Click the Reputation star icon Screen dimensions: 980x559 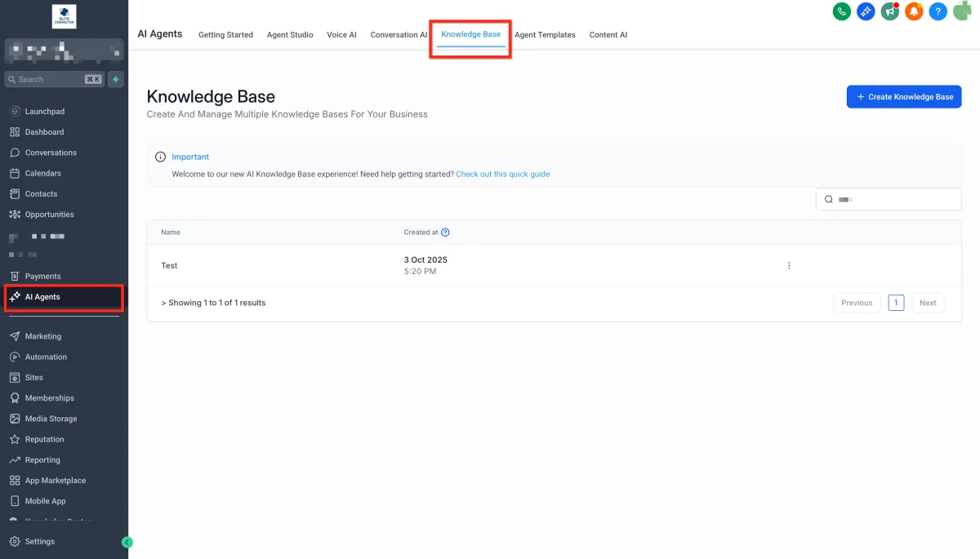[x=15, y=439]
